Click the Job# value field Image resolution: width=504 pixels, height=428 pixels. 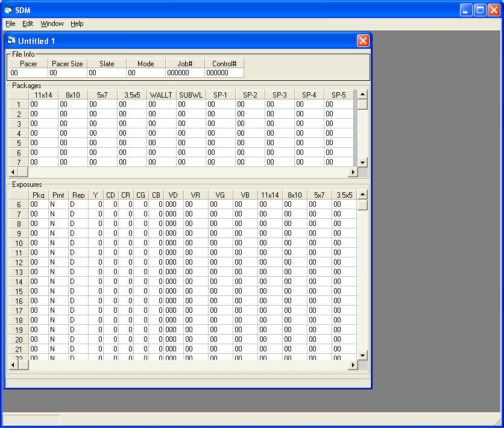[x=185, y=73]
